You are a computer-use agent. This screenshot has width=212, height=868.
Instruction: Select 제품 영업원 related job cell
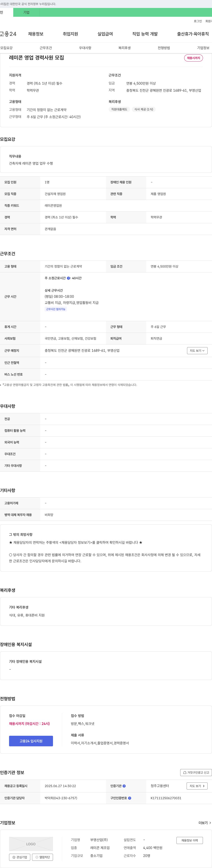click(158, 194)
